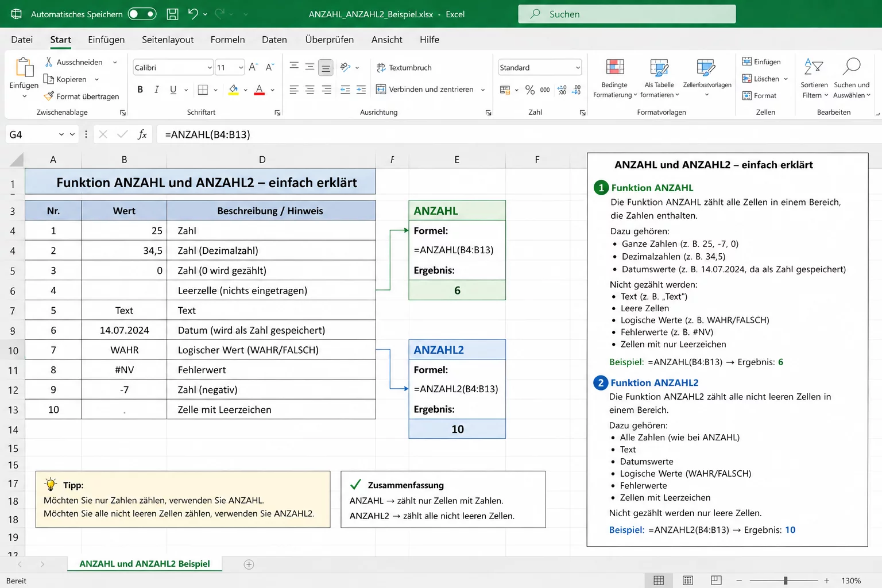Open Bedingte Formatierung icon

coord(615,68)
